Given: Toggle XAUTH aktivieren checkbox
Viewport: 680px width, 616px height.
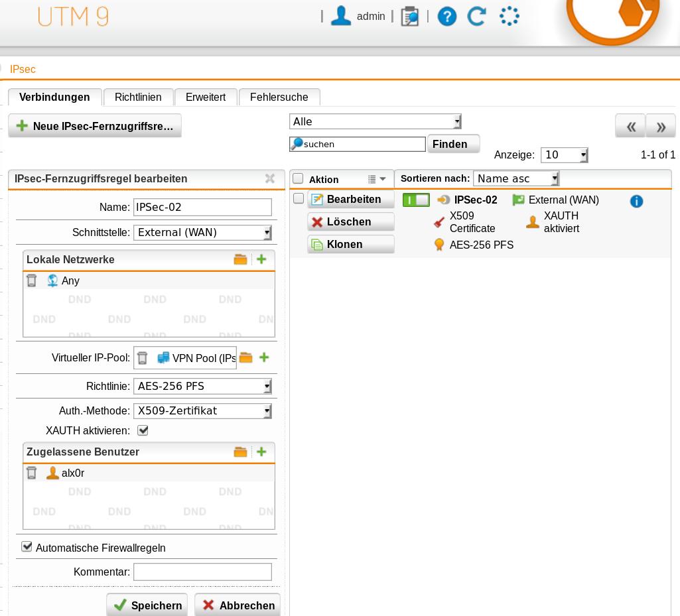Looking at the screenshot, I should tap(143, 430).
